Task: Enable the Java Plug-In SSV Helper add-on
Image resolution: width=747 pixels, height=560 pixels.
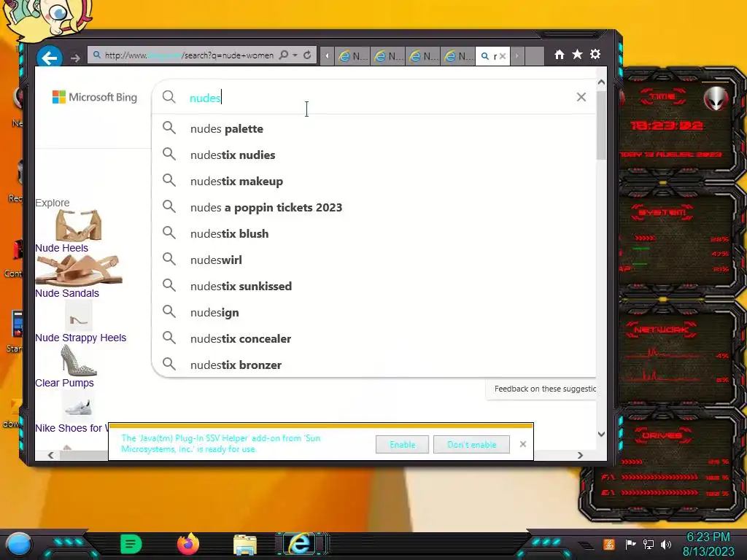Action: coord(402,444)
